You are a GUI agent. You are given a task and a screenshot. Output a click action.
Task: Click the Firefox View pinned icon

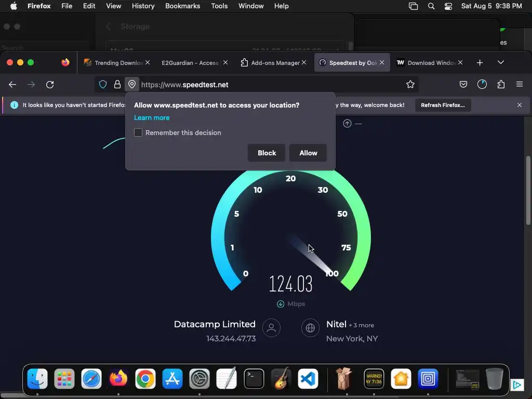(x=65, y=62)
